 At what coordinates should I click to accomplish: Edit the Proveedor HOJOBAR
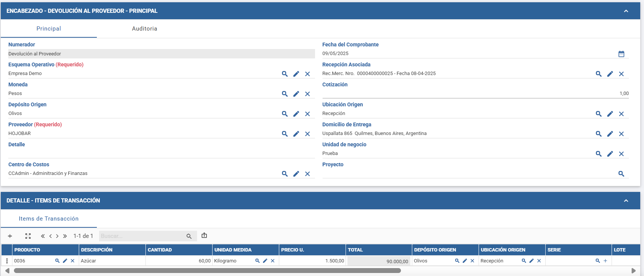click(296, 134)
